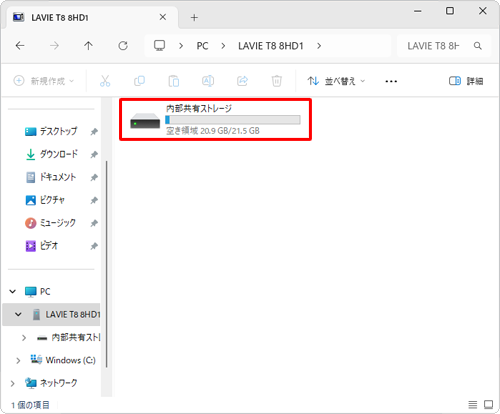Go up one folder level arrow
500x414 pixels.
coord(88,46)
